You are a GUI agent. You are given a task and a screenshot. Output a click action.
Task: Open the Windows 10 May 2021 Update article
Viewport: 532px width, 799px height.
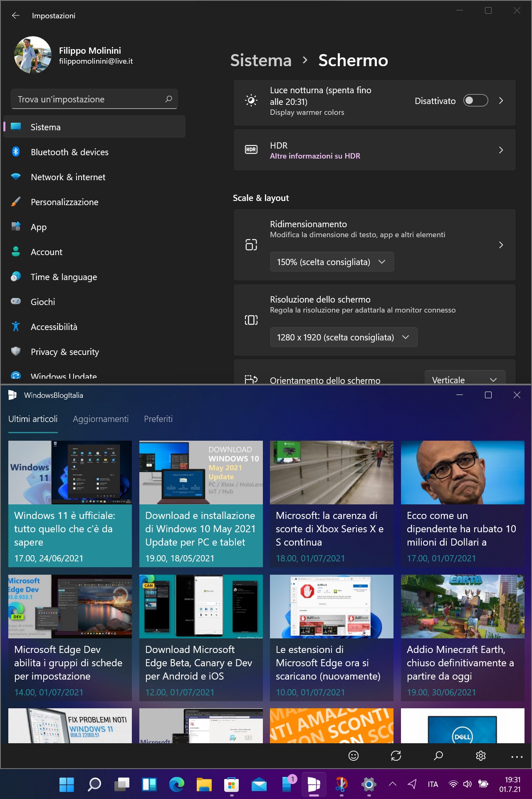pyautogui.click(x=201, y=504)
